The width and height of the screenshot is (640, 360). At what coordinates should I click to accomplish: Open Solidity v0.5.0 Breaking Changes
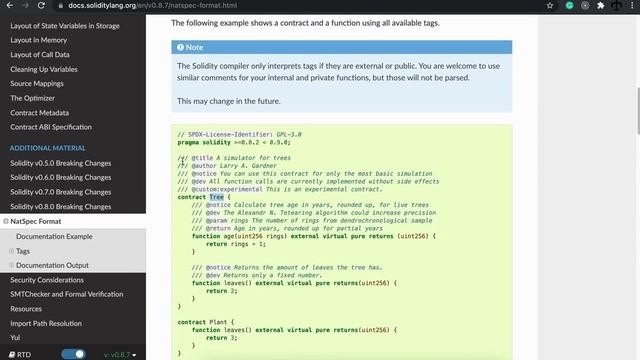[60, 163]
